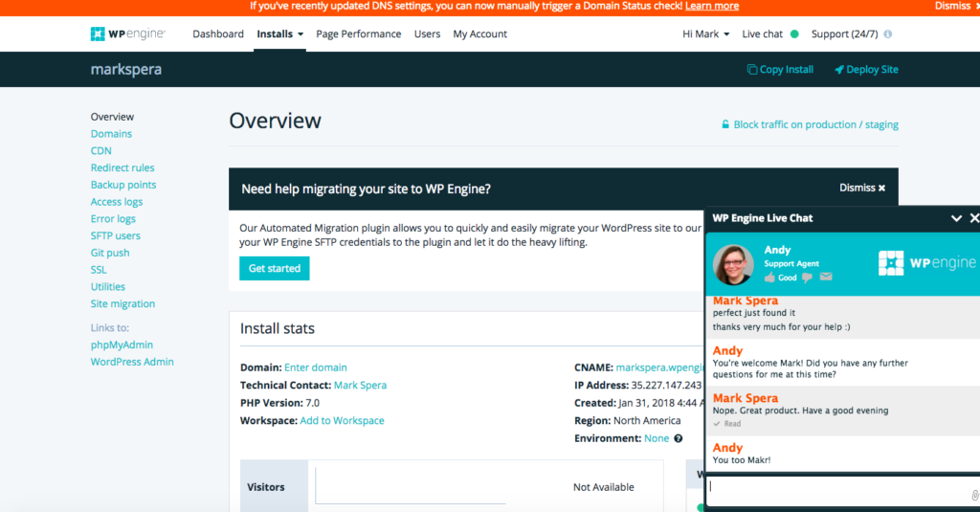Open Redirect rules
980x512 pixels.
coord(122,167)
